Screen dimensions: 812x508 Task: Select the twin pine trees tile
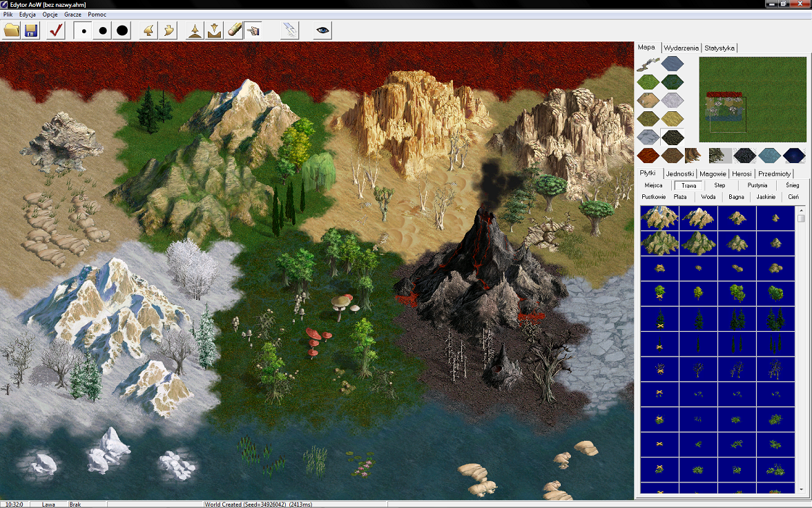(x=737, y=319)
